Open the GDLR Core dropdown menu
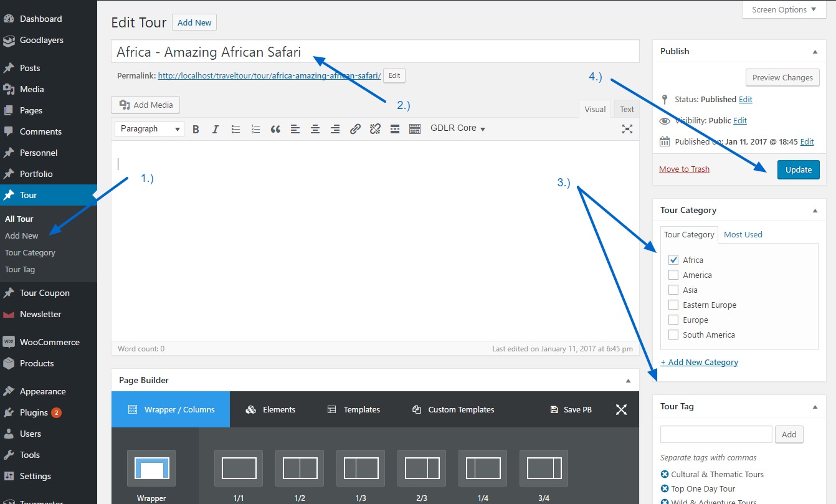This screenshot has height=504, width=836. (458, 128)
